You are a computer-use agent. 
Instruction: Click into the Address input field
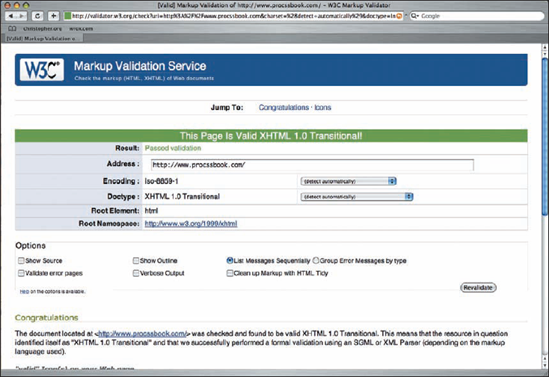pyautogui.click(x=312, y=165)
